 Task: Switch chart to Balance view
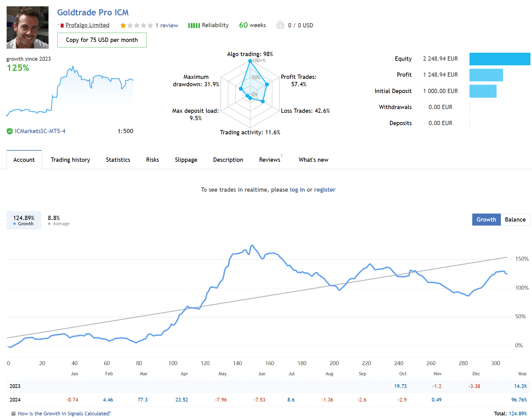515,219
